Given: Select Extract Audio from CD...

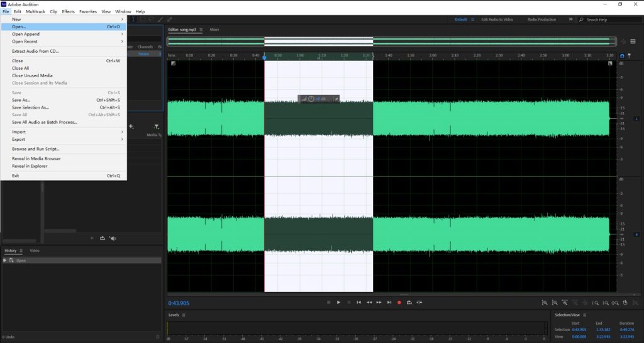Looking at the screenshot, I should click(64, 52).
